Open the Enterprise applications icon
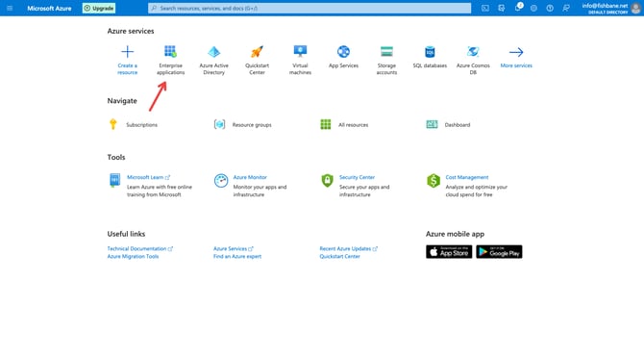 pos(170,52)
